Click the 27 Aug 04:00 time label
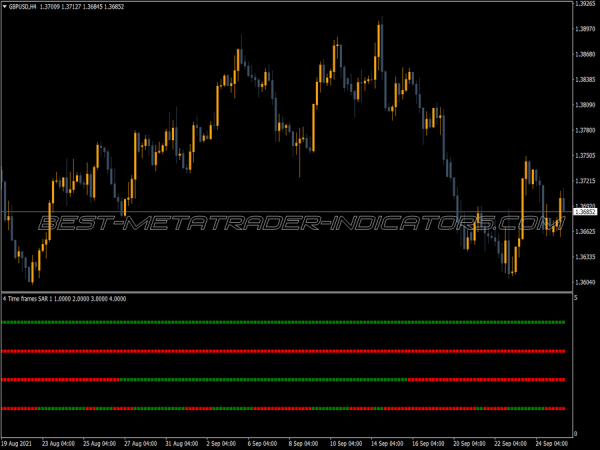This screenshot has width=600, height=450. point(140,444)
